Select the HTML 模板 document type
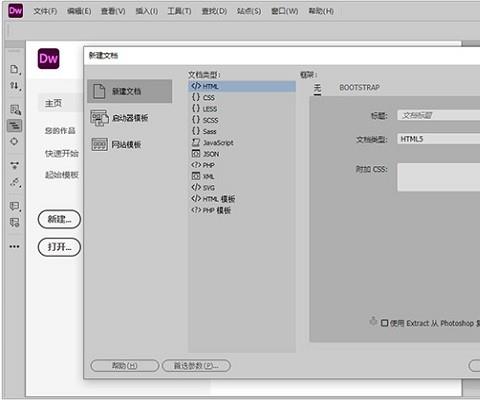The image size is (480, 400). click(242, 199)
